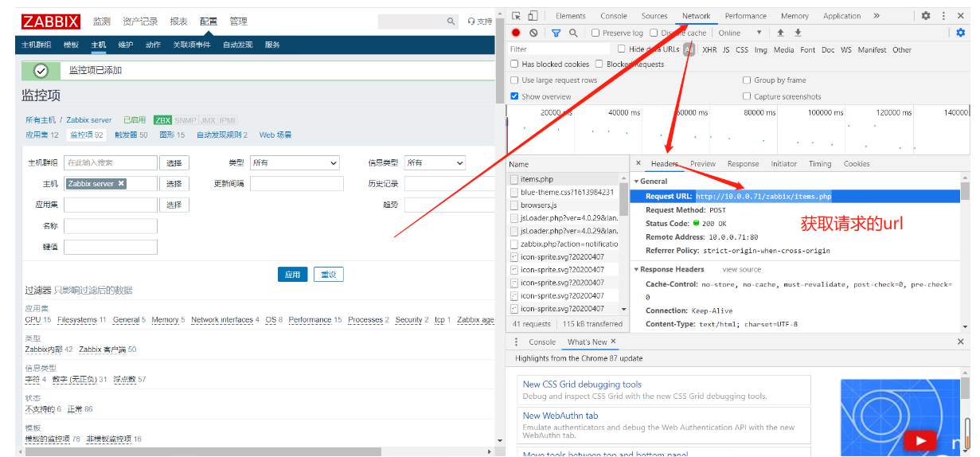The image size is (980, 457).
Task: Enable Group by frame checkbox
Action: 747,80
